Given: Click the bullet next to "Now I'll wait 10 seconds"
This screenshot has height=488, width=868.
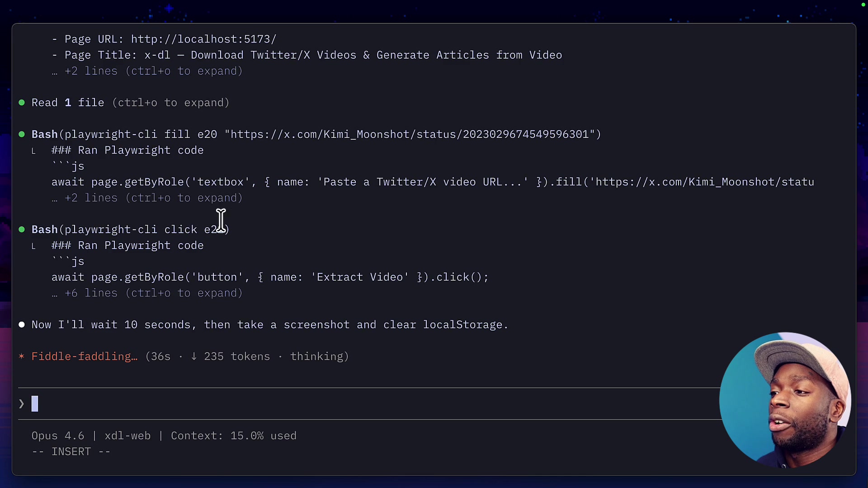Looking at the screenshot, I should tap(21, 325).
